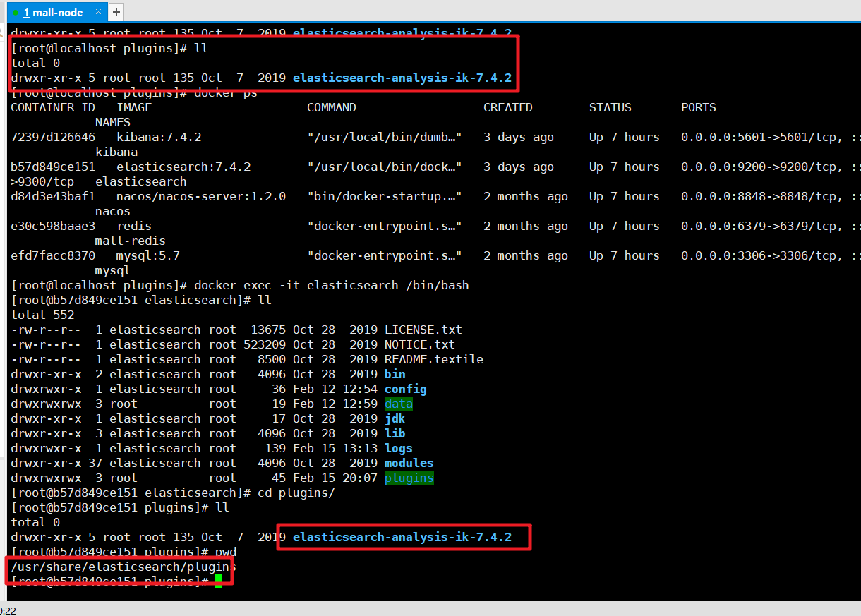This screenshot has height=616, width=861.
Task: Click the nacos/nacos-server:1.2.0 image name
Action: click(201, 196)
